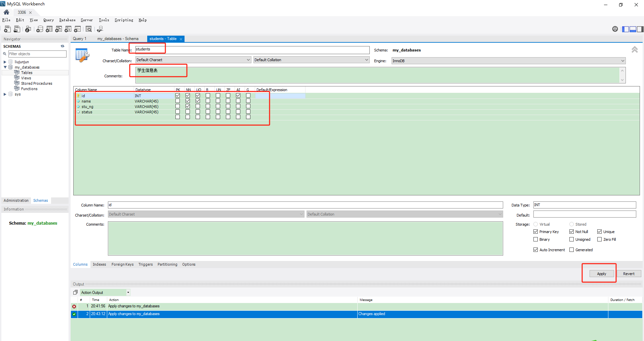Toggle the Auto Increment checkbox
Viewport: 644px width, 341px height.
(x=536, y=250)
